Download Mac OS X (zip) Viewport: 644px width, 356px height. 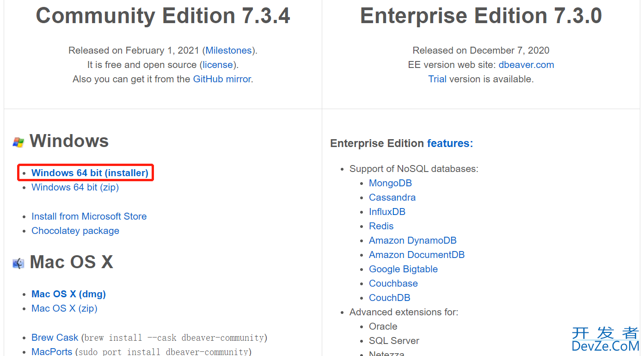pyautogui.click(x=64, y=308)
